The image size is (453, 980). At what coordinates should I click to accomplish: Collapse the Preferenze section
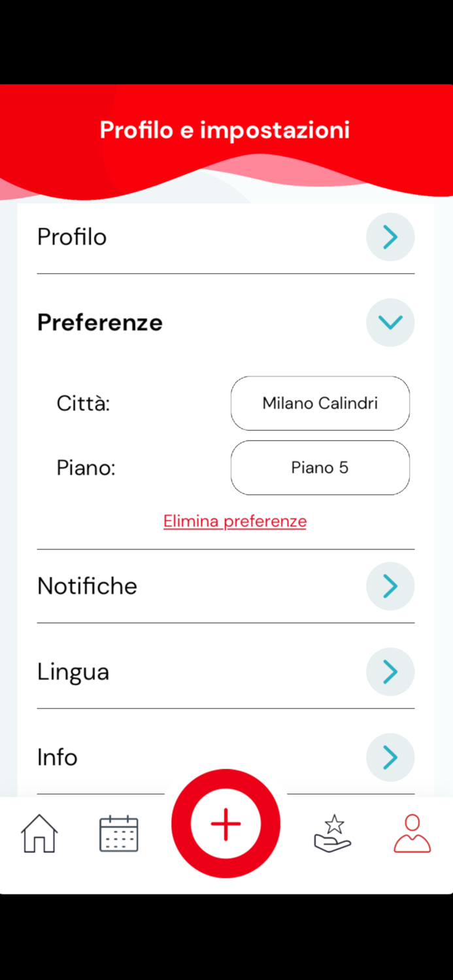pyautogui.click(x=390, y=322)
